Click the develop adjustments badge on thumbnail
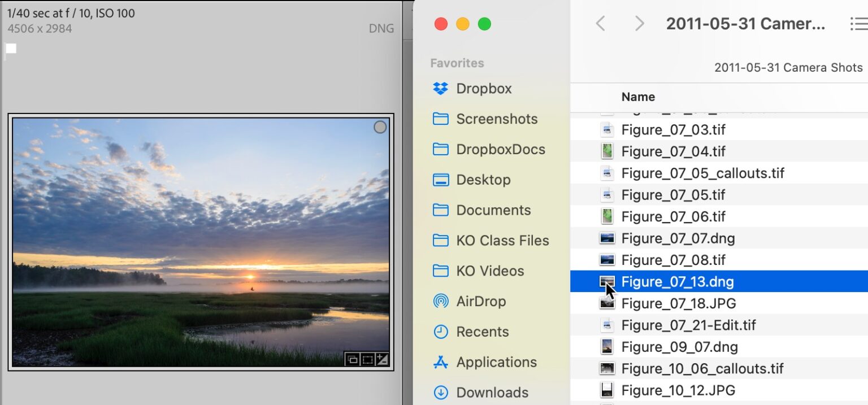 pyautogui.click(x=383, y=359)
